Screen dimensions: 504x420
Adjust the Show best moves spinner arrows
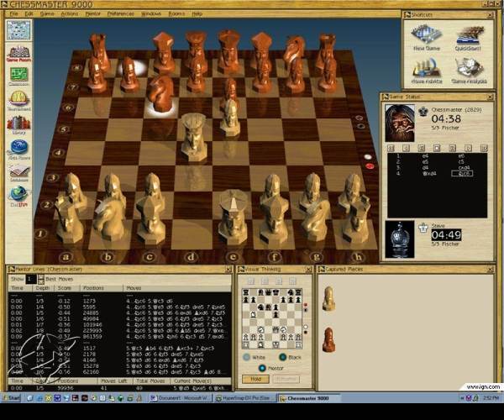tap(41, 279)
